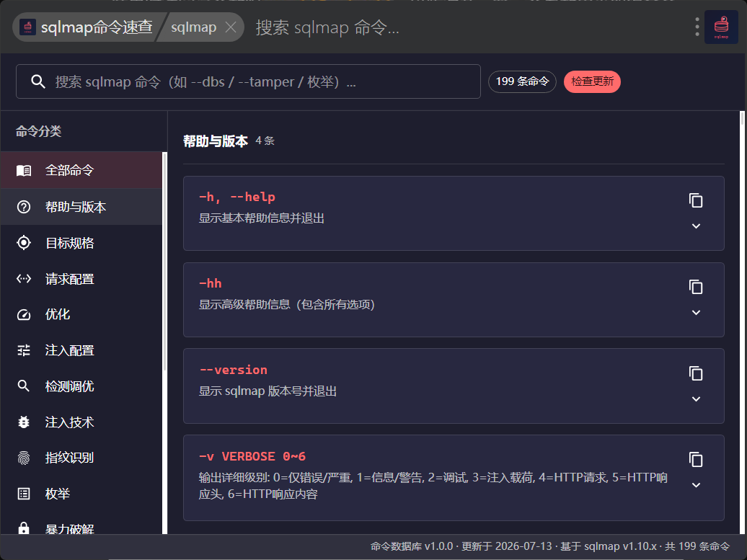Copy the -v VERBOSE command

[696, 460]
